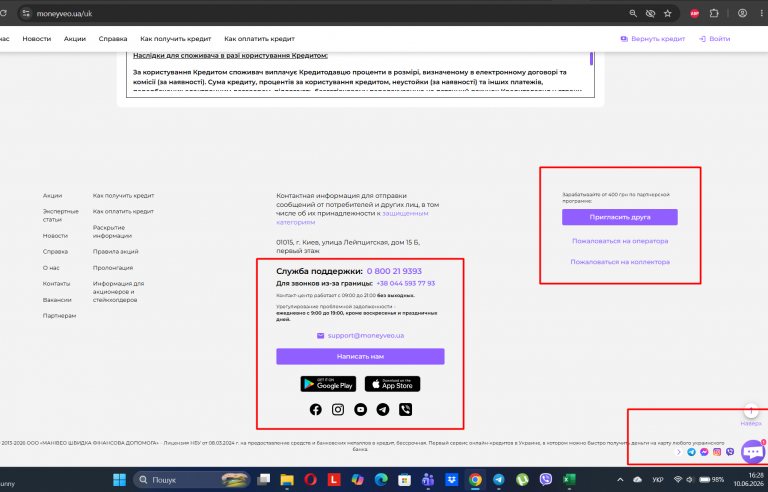This screenshot has width=768, height=492.
Task: Open Viber in the chat widget row
Action: point(730,452)
